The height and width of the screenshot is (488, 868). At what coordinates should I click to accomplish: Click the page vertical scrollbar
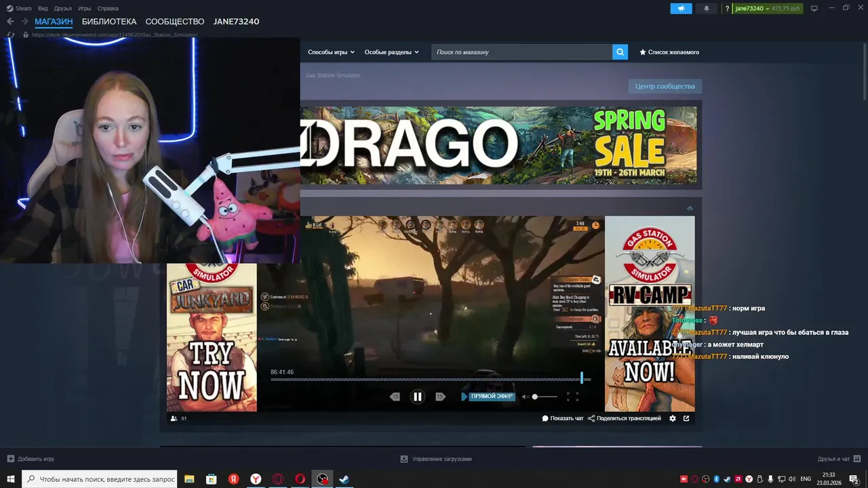click(x=864, y=71)
